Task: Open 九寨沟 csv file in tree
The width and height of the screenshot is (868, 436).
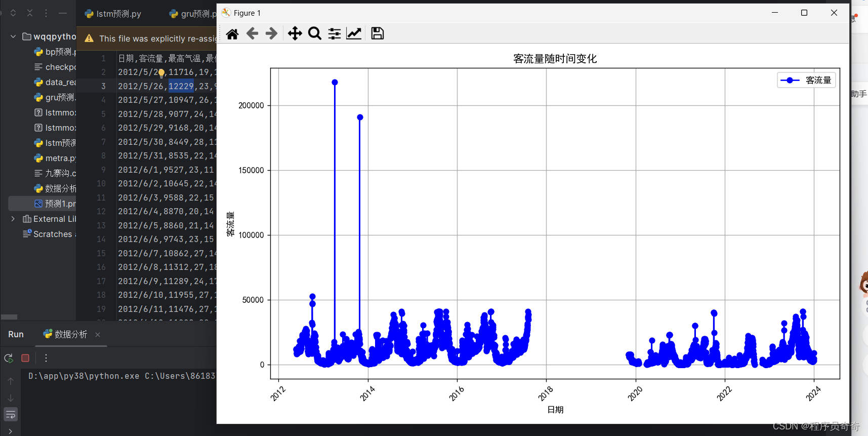Action: pyautogui.click(x=55, y=173)
